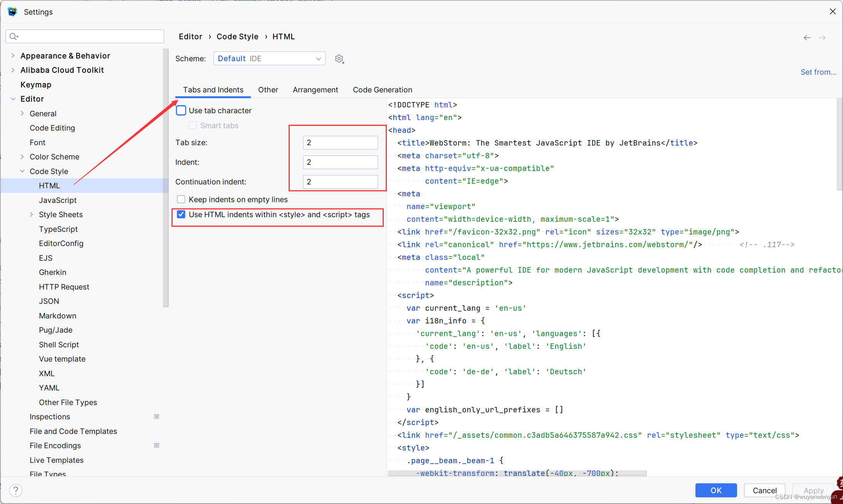This screenshot has height=504, width=843.
Task: Select Pug/Jade code style entry
Action: pyautogui.click(x=55, y=330)
